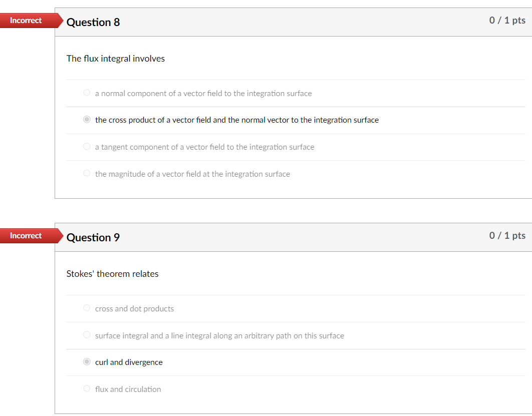Select radio for 'the cross product of a vector field'
Screen dimensions: 532x416
(x=87, y=119)
